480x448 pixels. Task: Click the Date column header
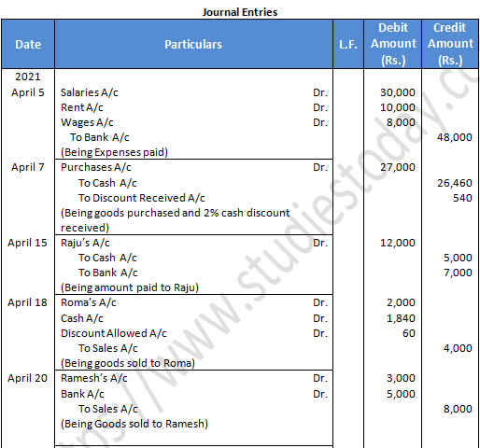28,44
